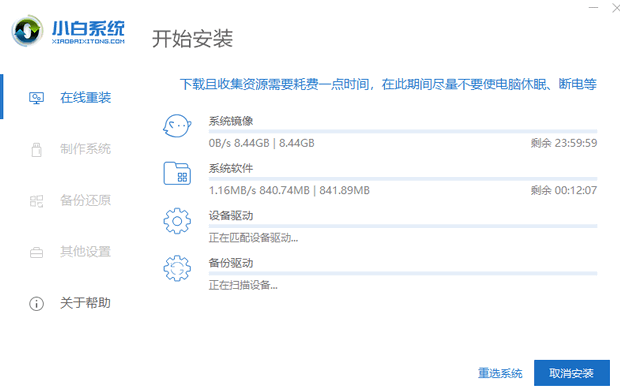The image size is (620, 388).
Task: Click the 小白系统 logo icon
Action: click(27, 31)
